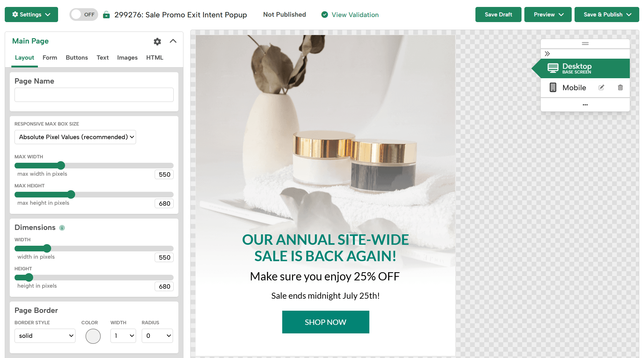This screenshot has width=644, height=358.
Task: Switch to the Buttons tab
Action: coord(77,58)
